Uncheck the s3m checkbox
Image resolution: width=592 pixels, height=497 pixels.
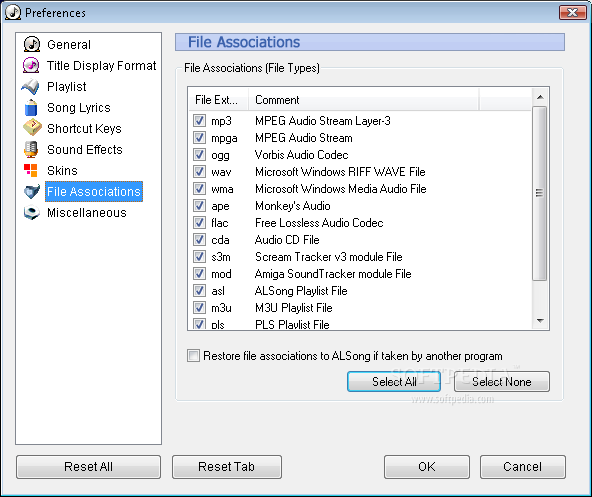pyautogui.click(x=199, y=256)
